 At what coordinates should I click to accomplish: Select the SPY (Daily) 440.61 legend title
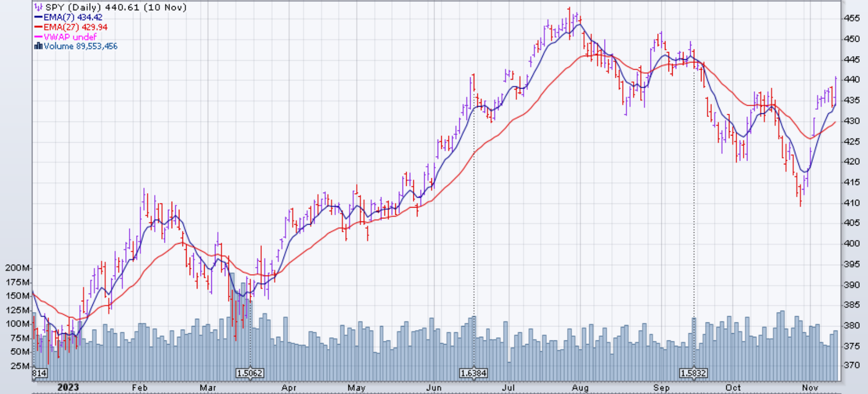coord(116,7)
